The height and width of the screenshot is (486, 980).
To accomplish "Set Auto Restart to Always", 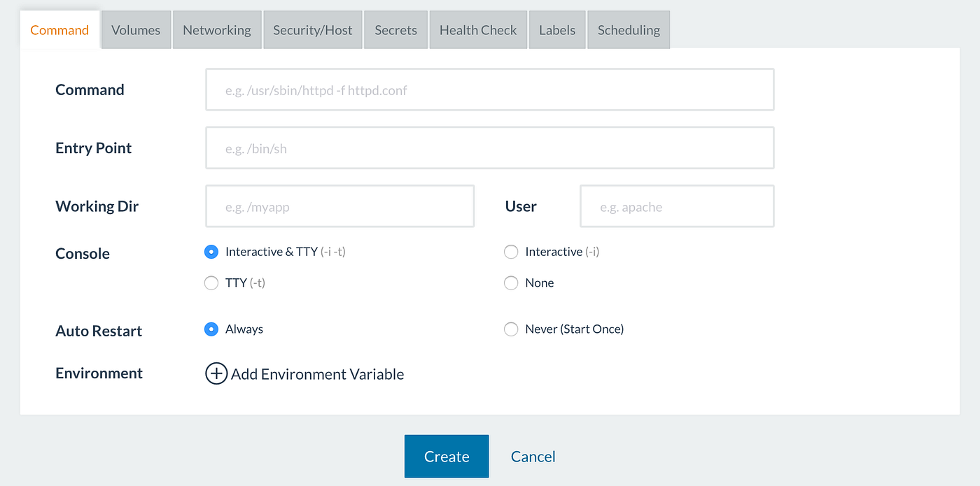I will pos(211,329).
